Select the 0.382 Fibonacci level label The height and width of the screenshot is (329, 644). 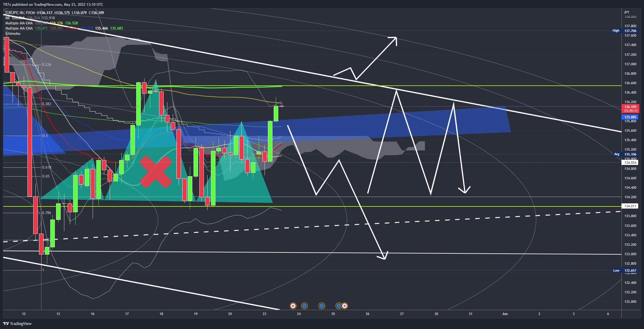click(47, 104)
